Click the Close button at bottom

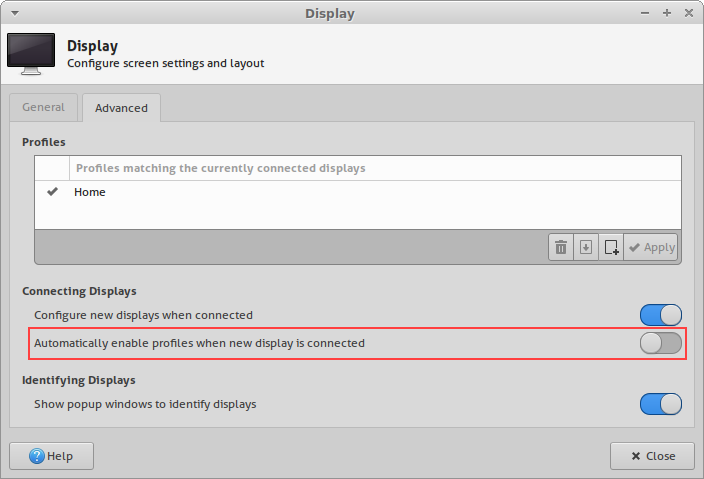[652, 456]
